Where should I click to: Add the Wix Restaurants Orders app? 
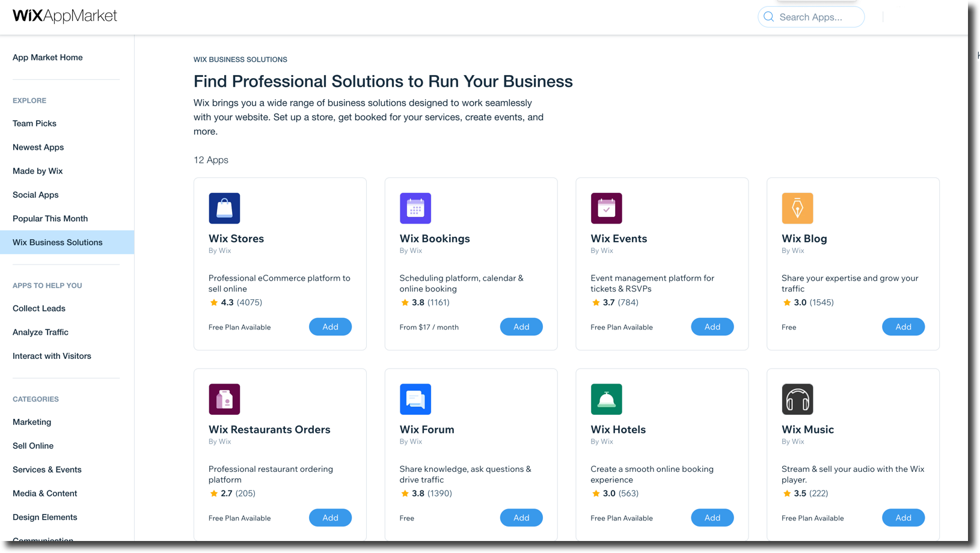330,518
